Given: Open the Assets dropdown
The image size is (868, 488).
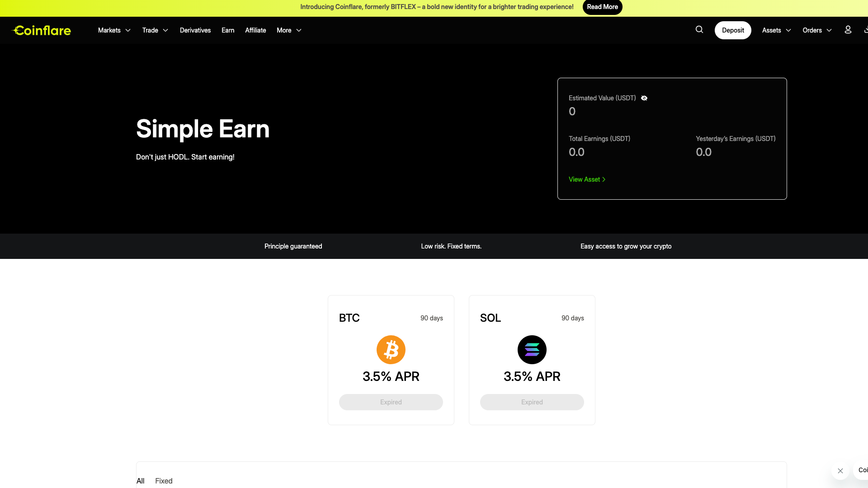Looking at the screenshot, I should coord(777,30).
